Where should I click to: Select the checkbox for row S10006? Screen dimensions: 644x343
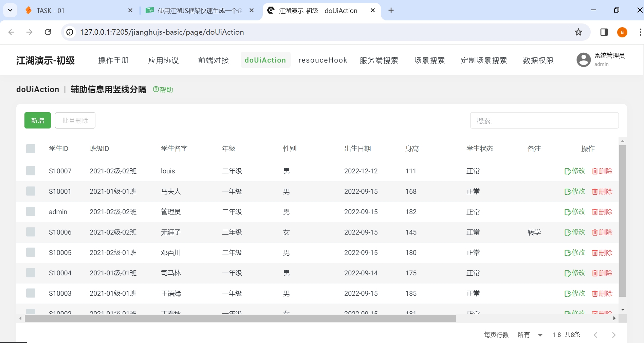click(x=31, y=232)
